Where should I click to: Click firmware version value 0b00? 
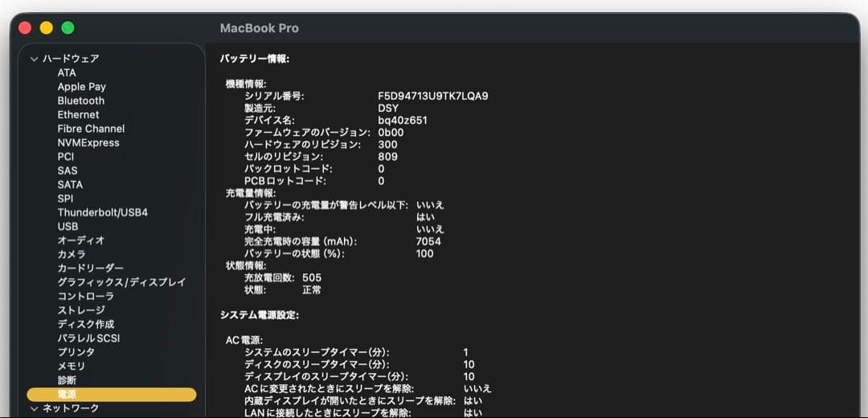391,133
